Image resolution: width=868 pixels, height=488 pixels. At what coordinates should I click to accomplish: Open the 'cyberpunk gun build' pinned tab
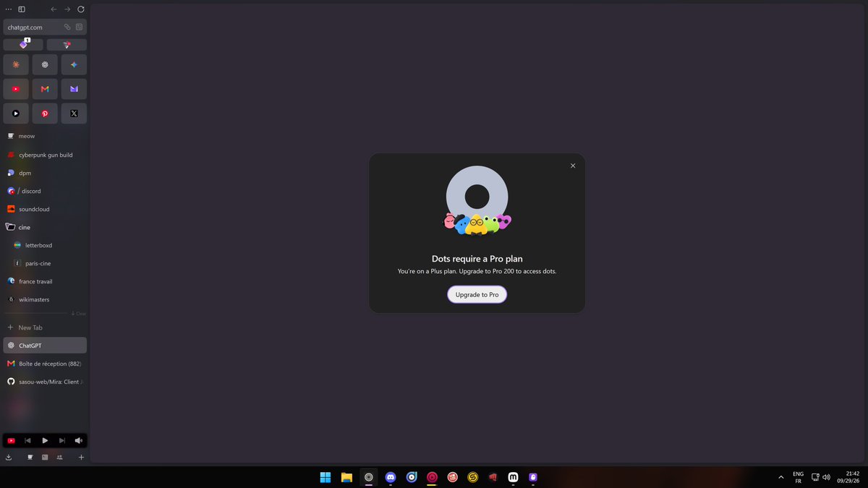(x=45, y=155)
